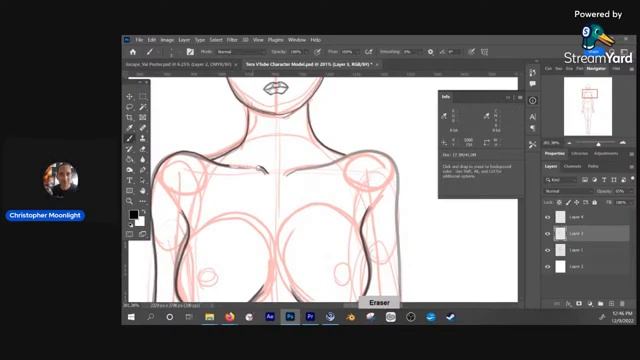This screenshot has height=360, width=640.
Task: Click the Navigator thumbnail preview
Action: pyautogui.click(x=588, y=107)
